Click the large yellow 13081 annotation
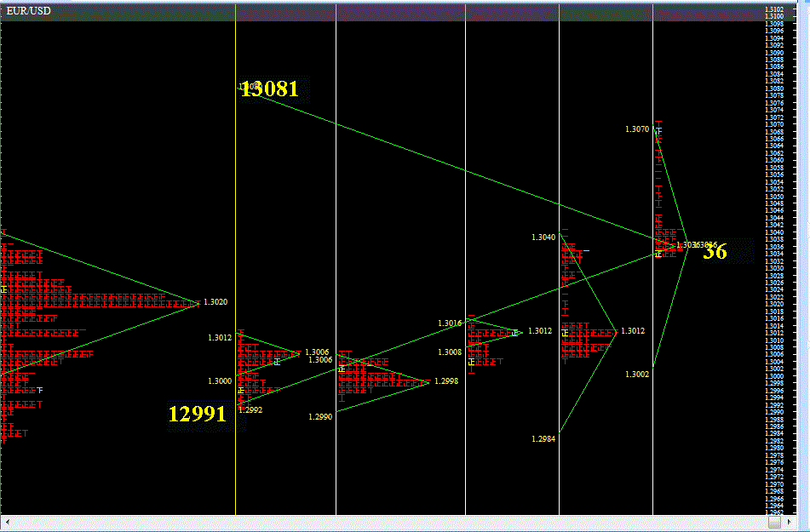The height and width of the screenshot is (532, 810). pos(270,89)
